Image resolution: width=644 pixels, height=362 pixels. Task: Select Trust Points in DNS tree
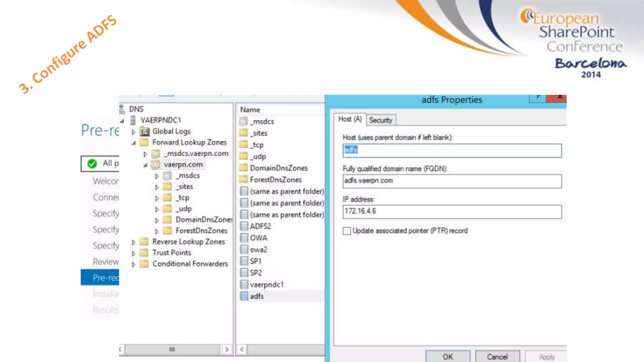(172, 253)
